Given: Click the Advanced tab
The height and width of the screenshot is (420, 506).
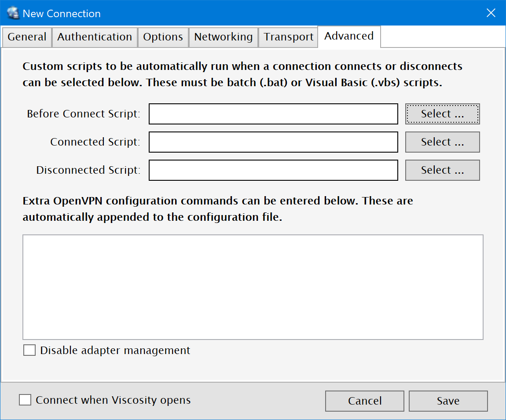Looking at the screenshot, I should [x=349, y=36].
